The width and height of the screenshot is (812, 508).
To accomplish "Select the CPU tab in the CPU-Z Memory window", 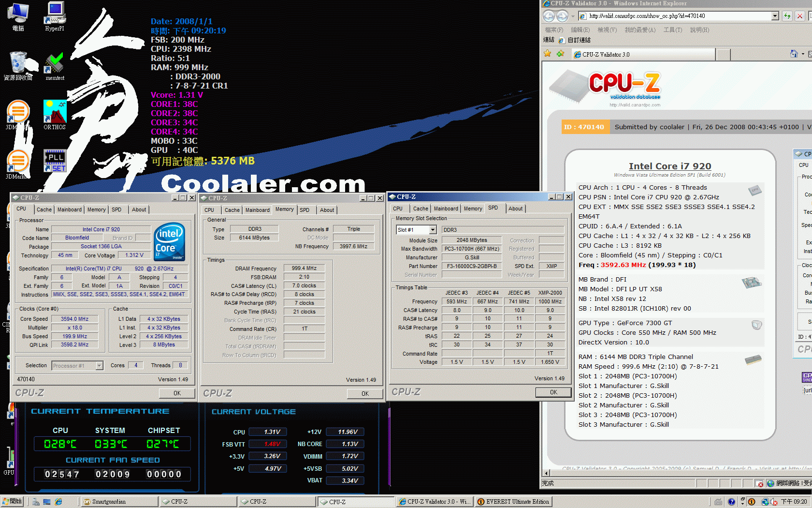I will (209, 210).
